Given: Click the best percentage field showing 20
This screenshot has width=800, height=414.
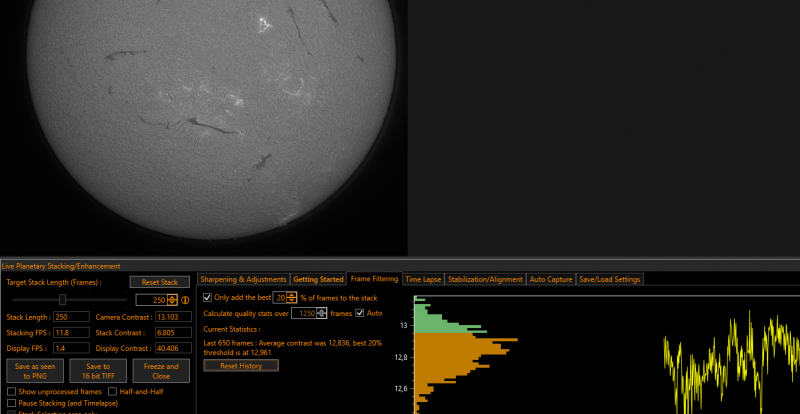Looking at the screenshot, I should pyautogui.click(x=280, y=298).
